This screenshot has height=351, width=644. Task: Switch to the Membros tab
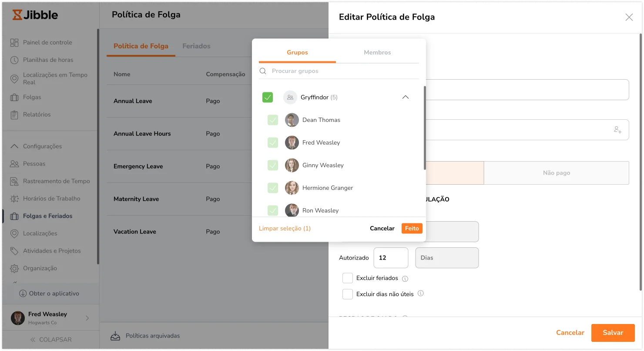377,52
